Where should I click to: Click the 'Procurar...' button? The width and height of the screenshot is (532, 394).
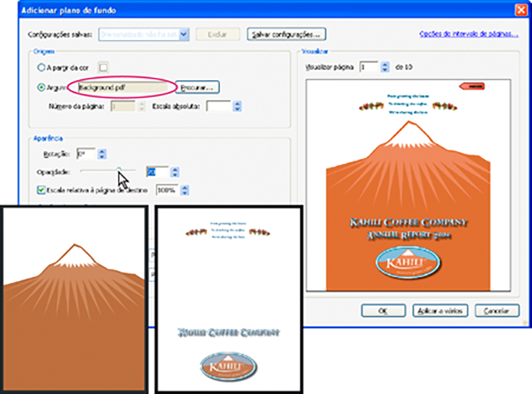click(x=197, y=88)
